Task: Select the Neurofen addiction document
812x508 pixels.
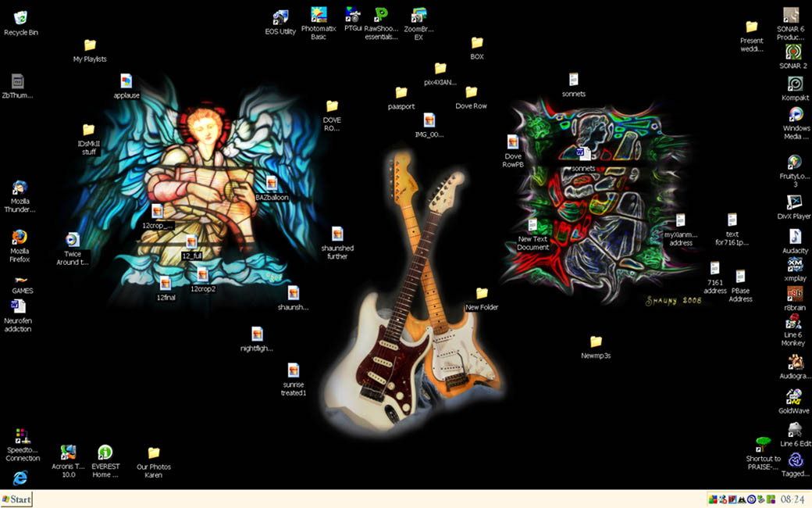Action: click(18, 306)
